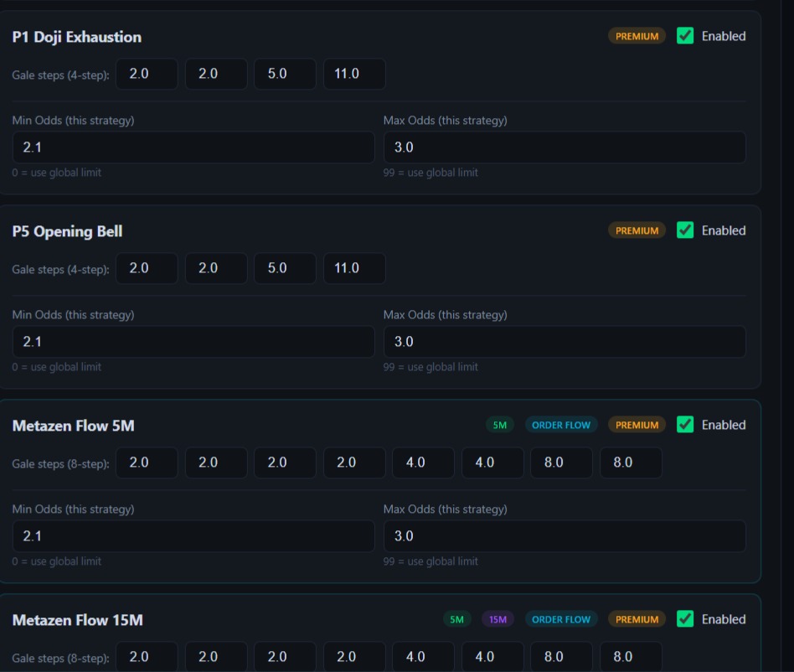794x672 pixels.
Task: Click P1 Doji Exhaustion second gale step field
Action: click(x=216, y=74)
